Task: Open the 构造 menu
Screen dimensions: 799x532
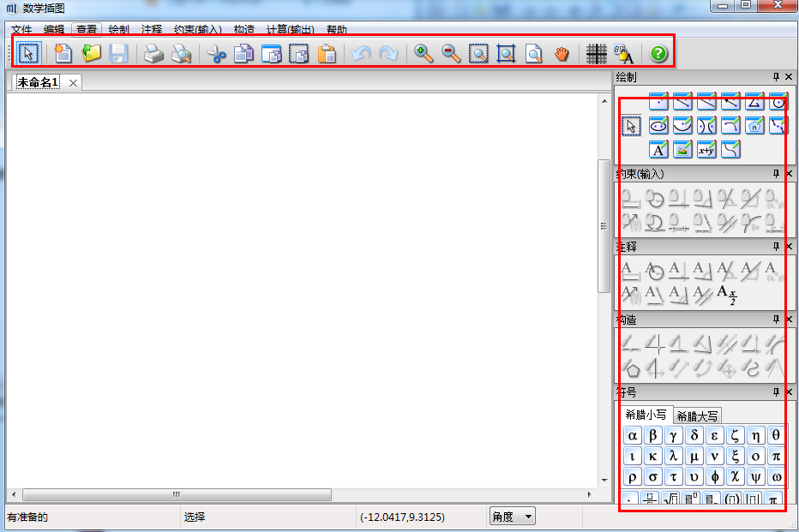Action: 244,29
